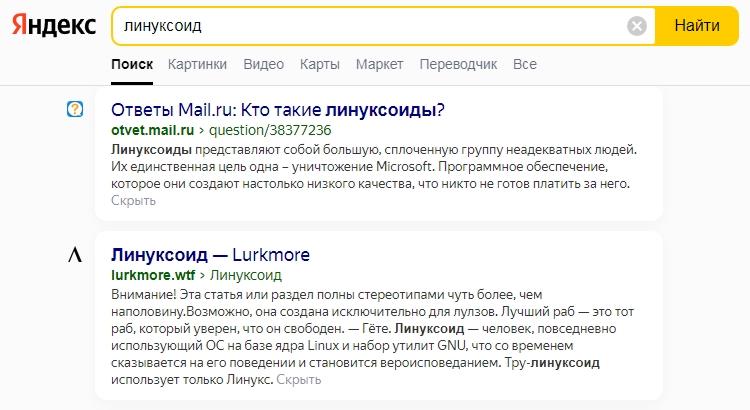The width and height of the screenshot is (750, 410).
Task: Open result 'Ответы Mail.ru: Кто такие линуксоиды?'
Action: pyautogui.click(x=277, y=109)
